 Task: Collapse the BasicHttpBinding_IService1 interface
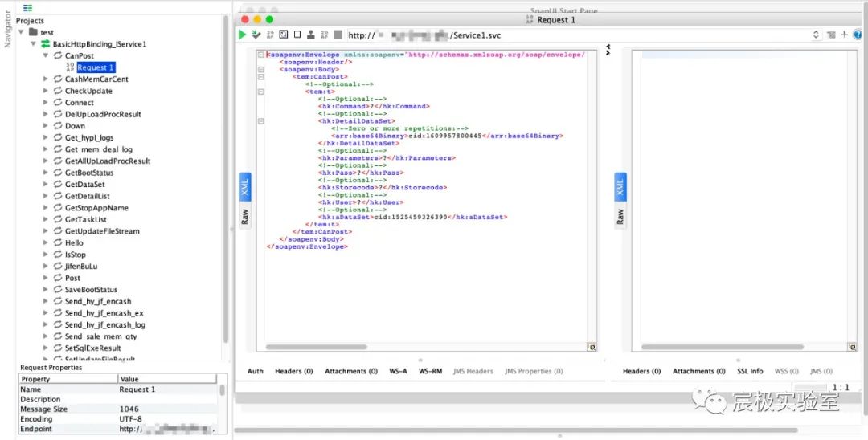pyautogui.click(x=33, y=43)
